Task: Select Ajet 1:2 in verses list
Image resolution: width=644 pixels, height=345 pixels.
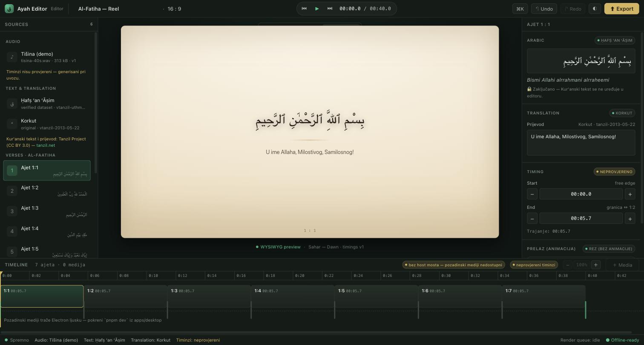Action: click(47, 191)
